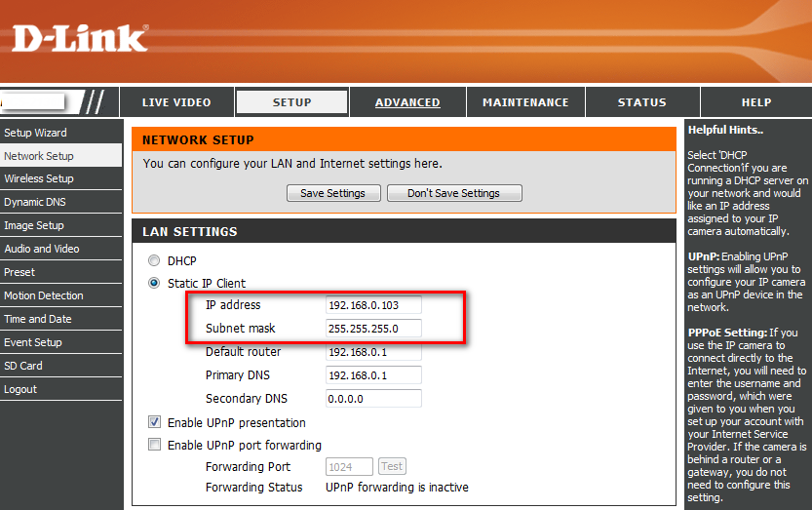Open the Maintenance tab
812x510 pixels.
point(525,102)
